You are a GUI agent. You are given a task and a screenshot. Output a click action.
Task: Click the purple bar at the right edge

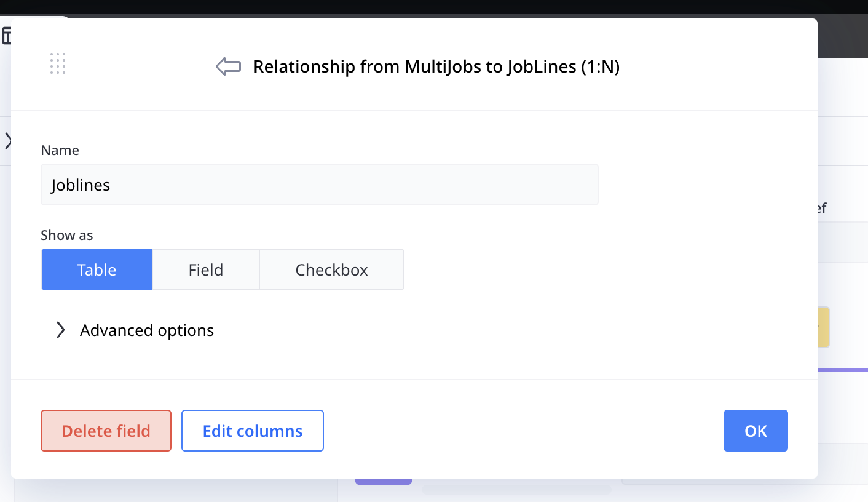coord(842,370)
